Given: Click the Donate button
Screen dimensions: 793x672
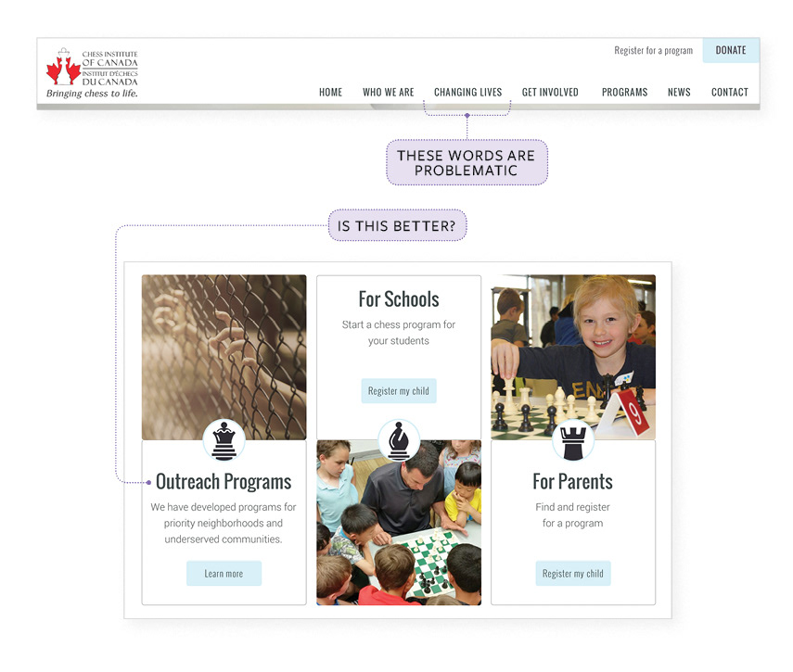Looking at the screenshot, I should pos(731,50).
